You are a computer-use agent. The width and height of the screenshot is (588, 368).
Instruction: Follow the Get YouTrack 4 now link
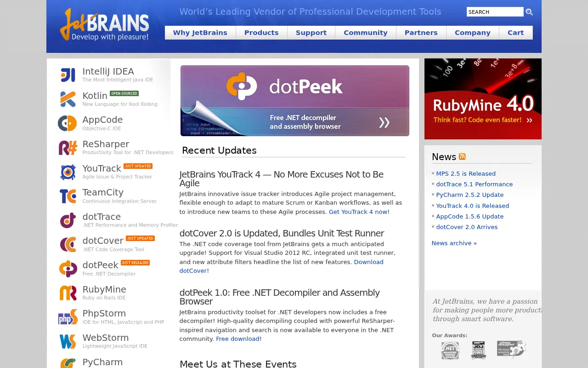click(358, 212)
